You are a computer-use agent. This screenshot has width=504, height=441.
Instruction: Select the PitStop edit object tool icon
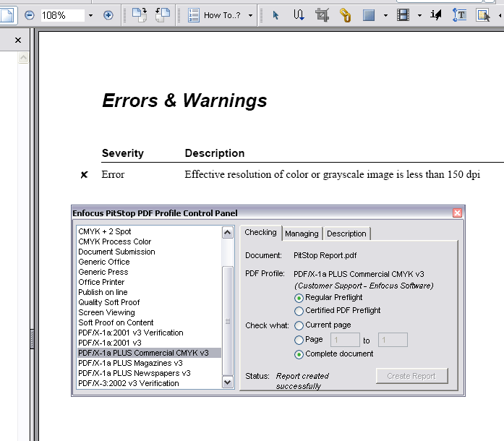(483, 15)
